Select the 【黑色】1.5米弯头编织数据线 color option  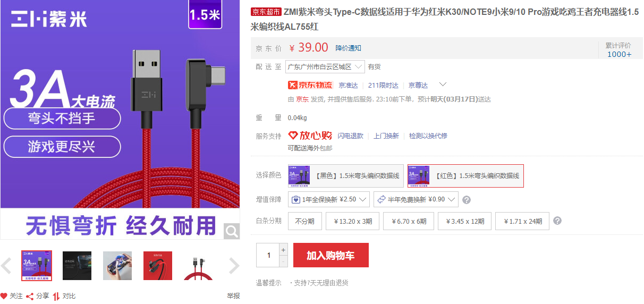pyautogui.click(x=346, y=175)
